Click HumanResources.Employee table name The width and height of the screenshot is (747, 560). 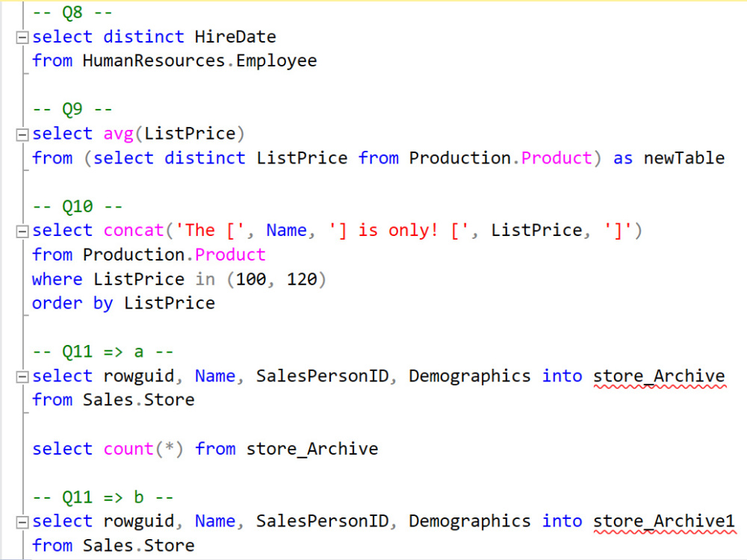point(199,61)
